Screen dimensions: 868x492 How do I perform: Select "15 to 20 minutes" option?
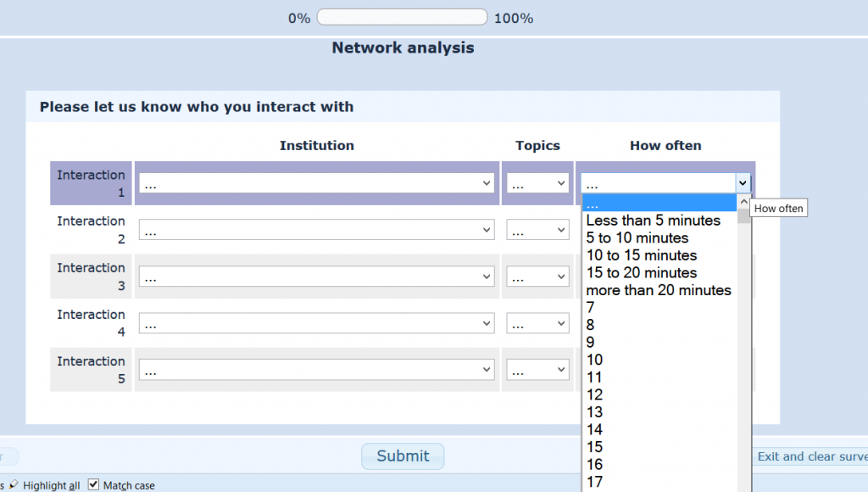coord(641,272)
